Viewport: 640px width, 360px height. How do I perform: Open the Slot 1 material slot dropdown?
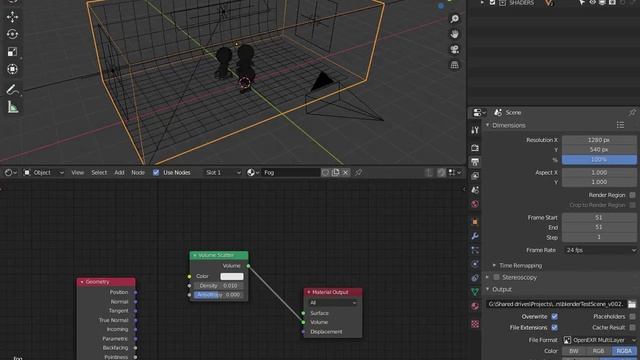point(223,173)
